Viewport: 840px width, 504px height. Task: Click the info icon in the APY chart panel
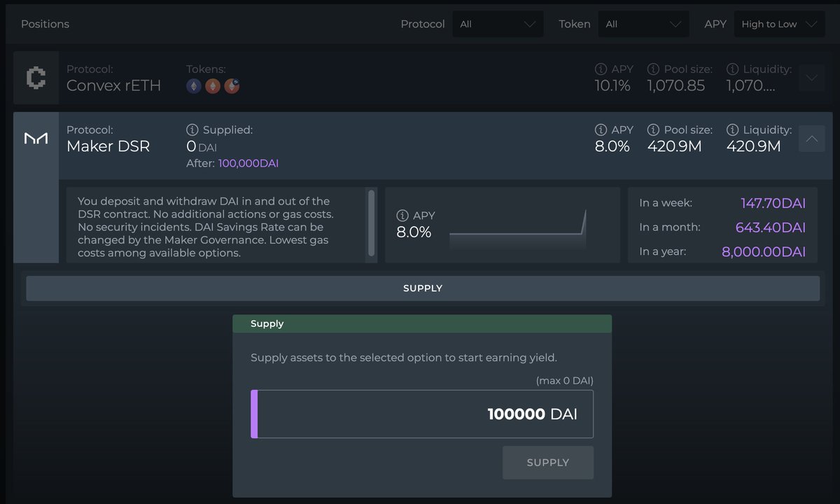click(x=402, y=216)
